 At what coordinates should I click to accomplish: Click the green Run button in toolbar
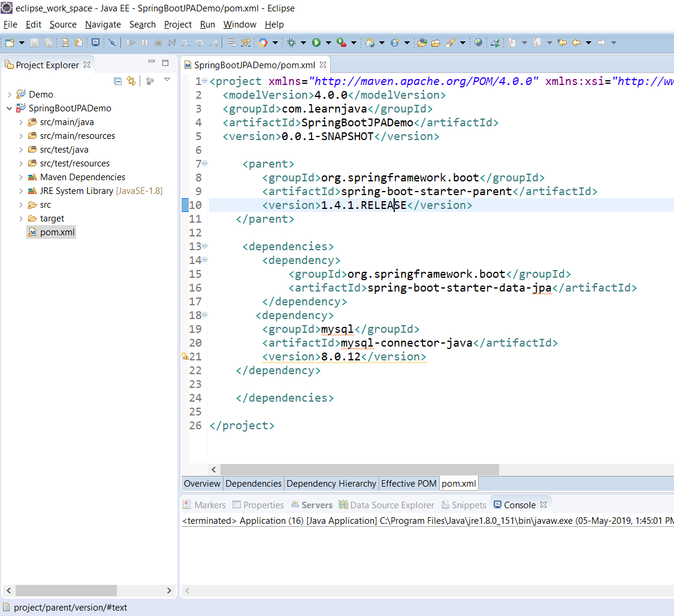316,43
